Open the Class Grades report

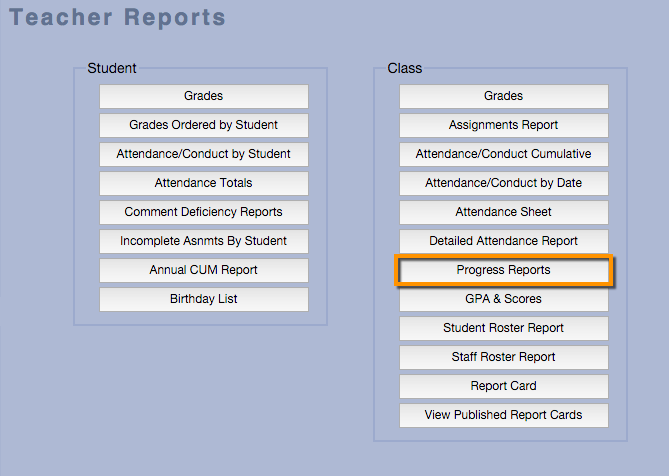pos(503,96)
